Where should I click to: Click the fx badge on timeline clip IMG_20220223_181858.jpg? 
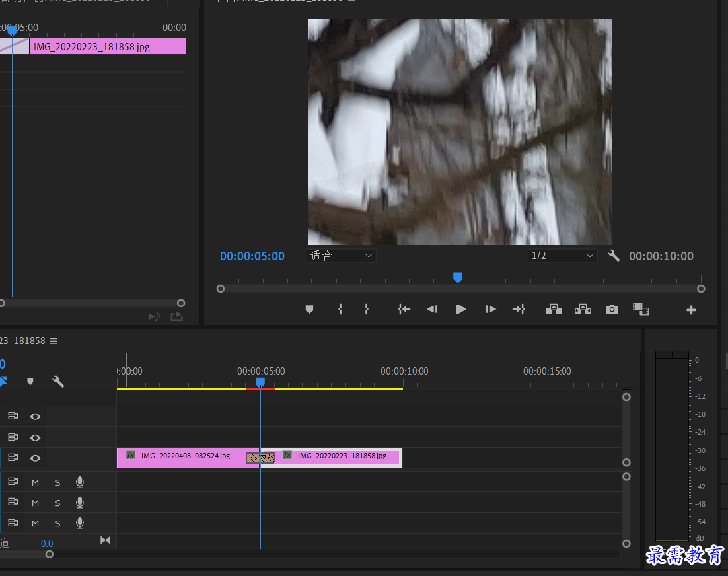(287, 455)
